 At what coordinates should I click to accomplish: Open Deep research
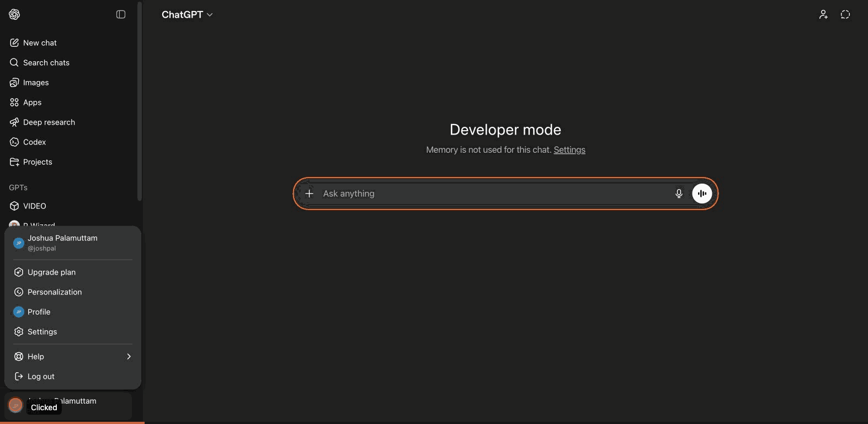tap(69, 122)
